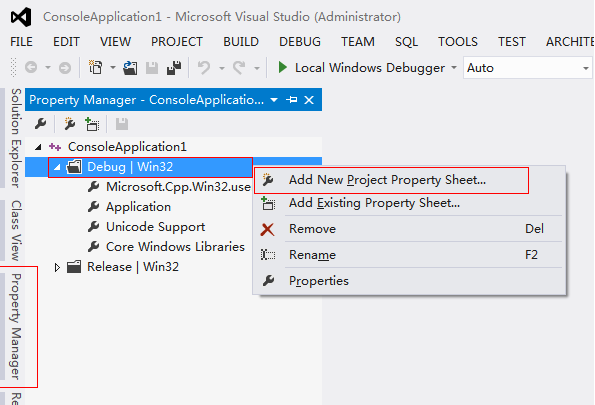Click the Open File toolbar icon
The image size is (595, 405).
click(130, 68)
